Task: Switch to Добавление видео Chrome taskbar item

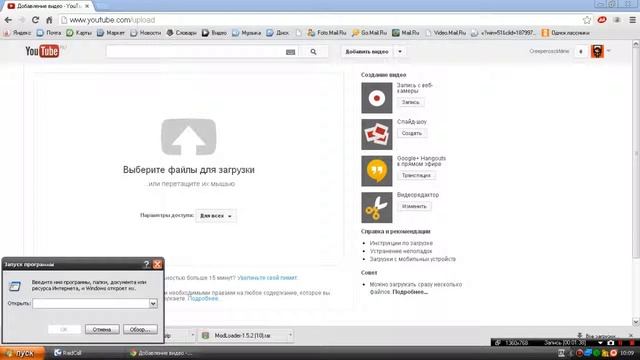Action: click(161, 353)
